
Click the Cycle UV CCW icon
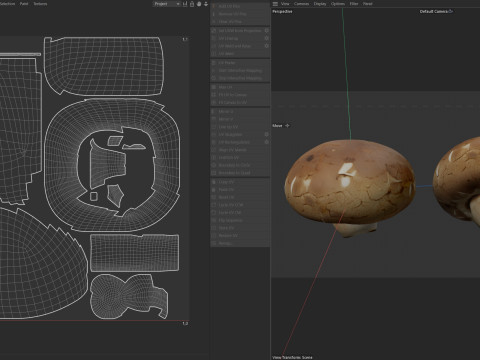[214, 205]
